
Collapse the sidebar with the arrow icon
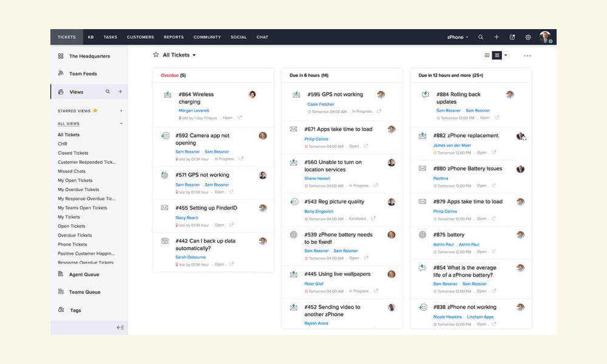click(x=120, y=328)
